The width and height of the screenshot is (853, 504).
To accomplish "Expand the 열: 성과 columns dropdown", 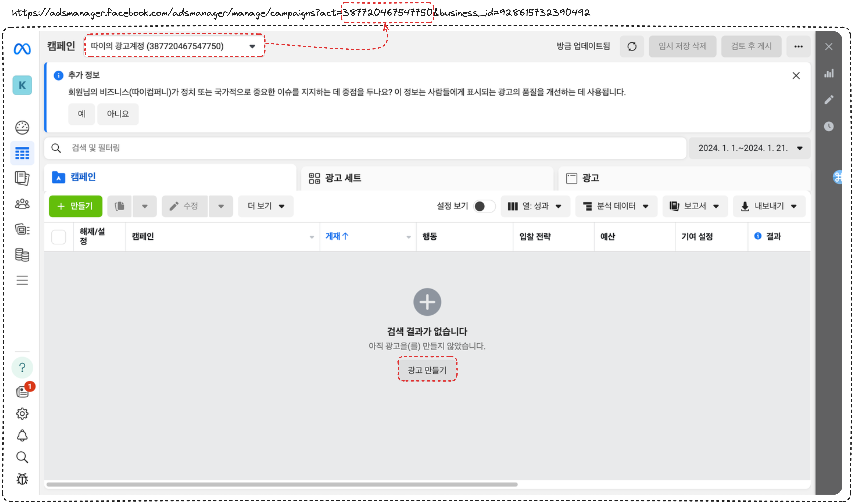I will click(x=535, y=206).
